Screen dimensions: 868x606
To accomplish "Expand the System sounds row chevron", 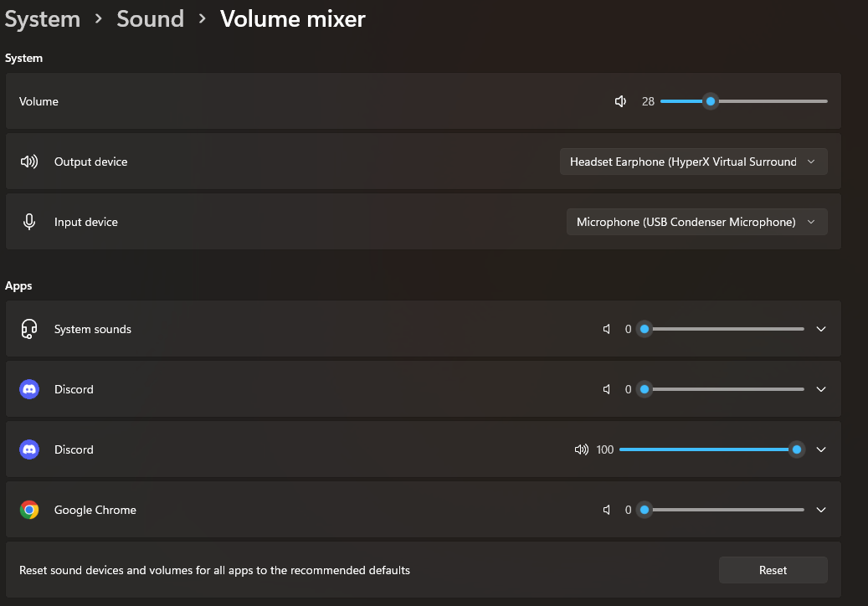I will tap(821, 329).
